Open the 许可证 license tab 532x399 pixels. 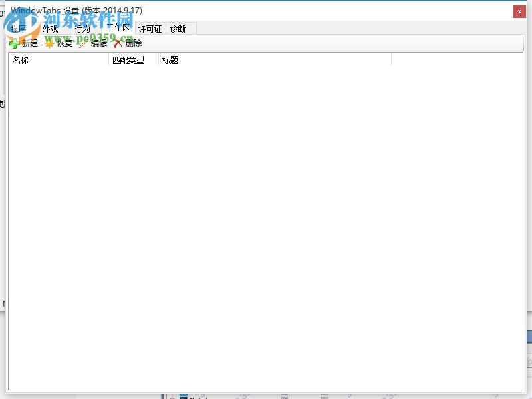click(x=150, y=28)
